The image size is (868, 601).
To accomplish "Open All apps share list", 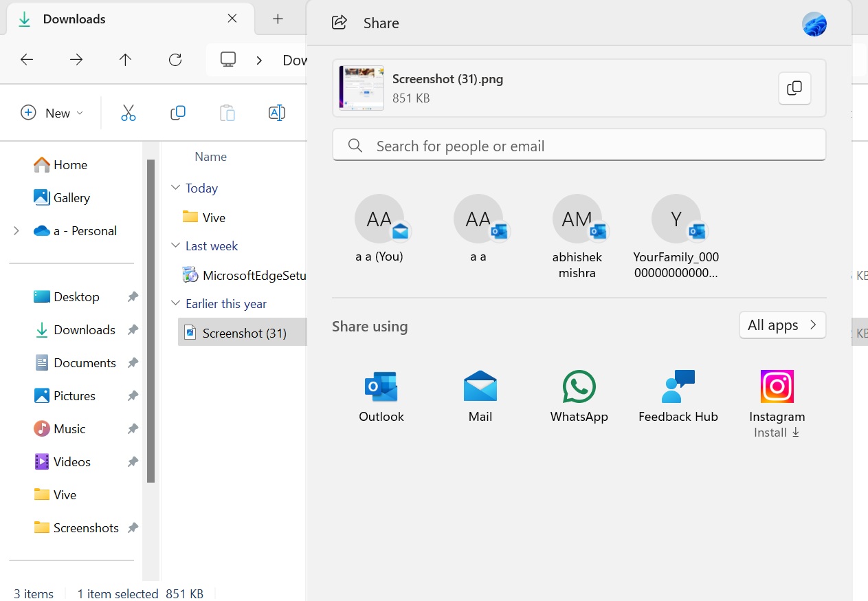I will [783, 325].
